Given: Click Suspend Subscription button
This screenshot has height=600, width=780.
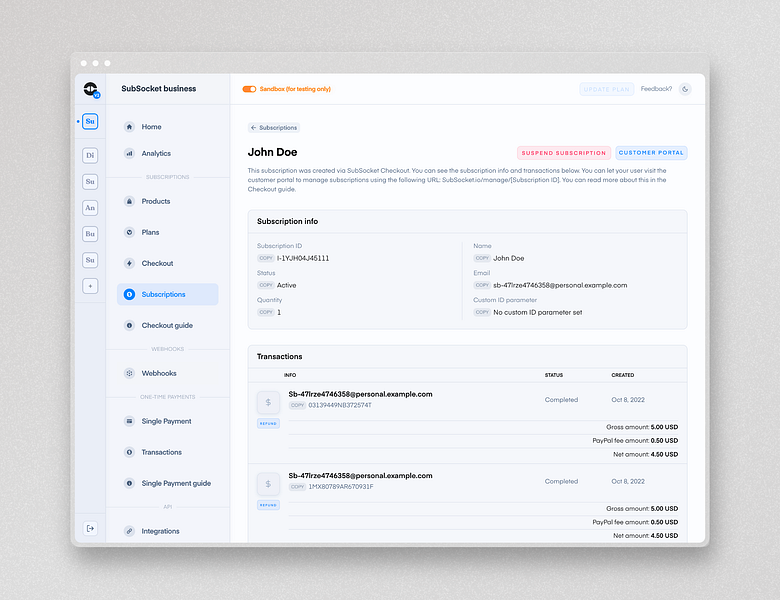Looking at the screenshot, I should (564, 153).
